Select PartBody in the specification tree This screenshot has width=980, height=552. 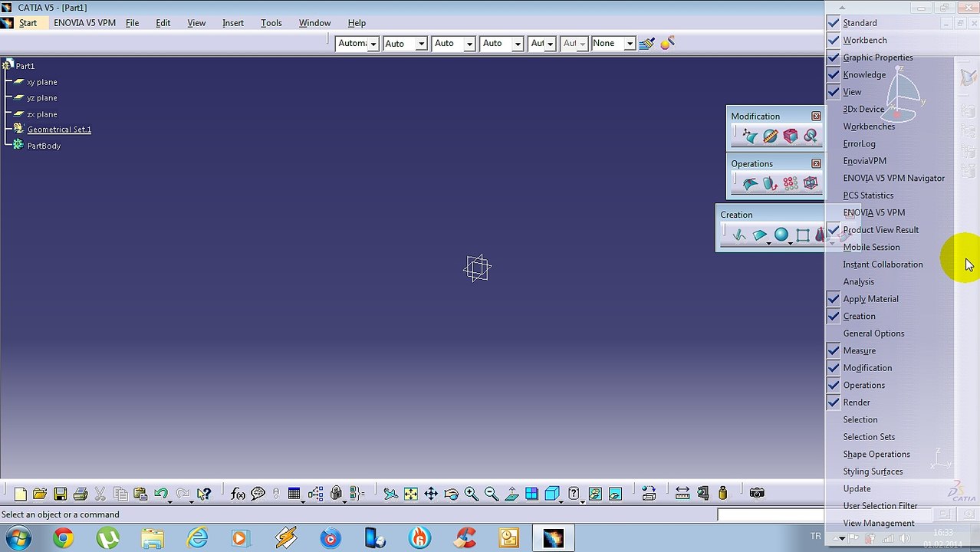click(44, 146)
